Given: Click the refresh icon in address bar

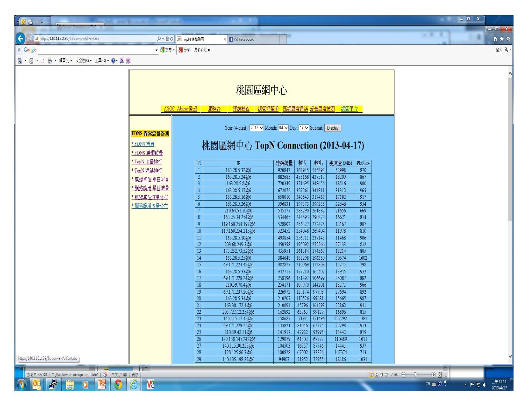Looking at the screenshot, I should click(x=172, y=39).
